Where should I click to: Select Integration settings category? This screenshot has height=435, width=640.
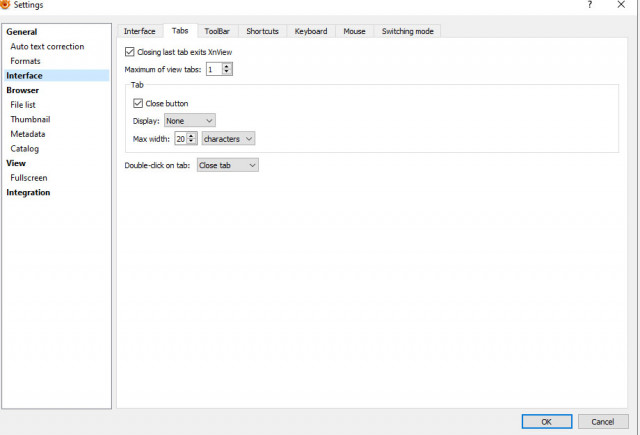click(x=28, y=193)
